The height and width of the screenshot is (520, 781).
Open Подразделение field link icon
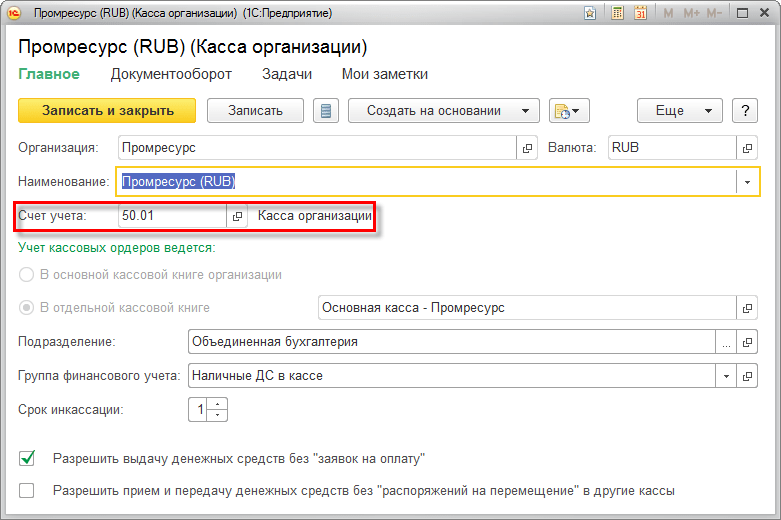[747, 342]
